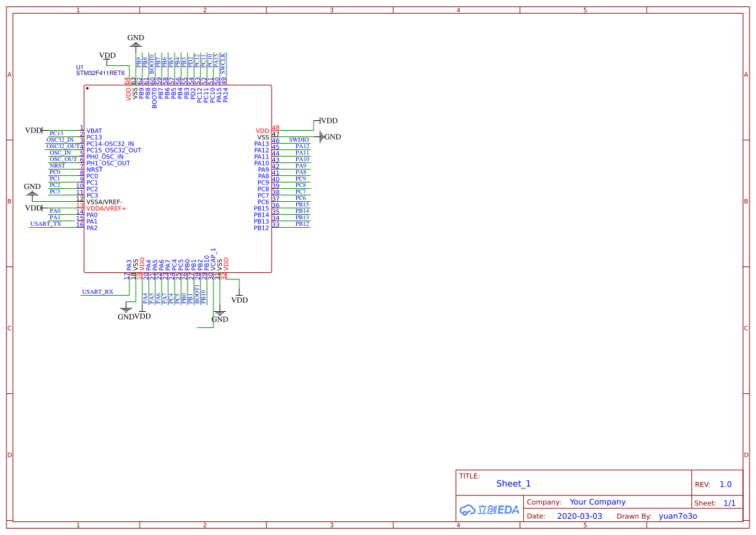Click the PH0_OSC_IN pin name
Image resolution: width=756 pixels, height=535 pixels.
tap(105, 157)
